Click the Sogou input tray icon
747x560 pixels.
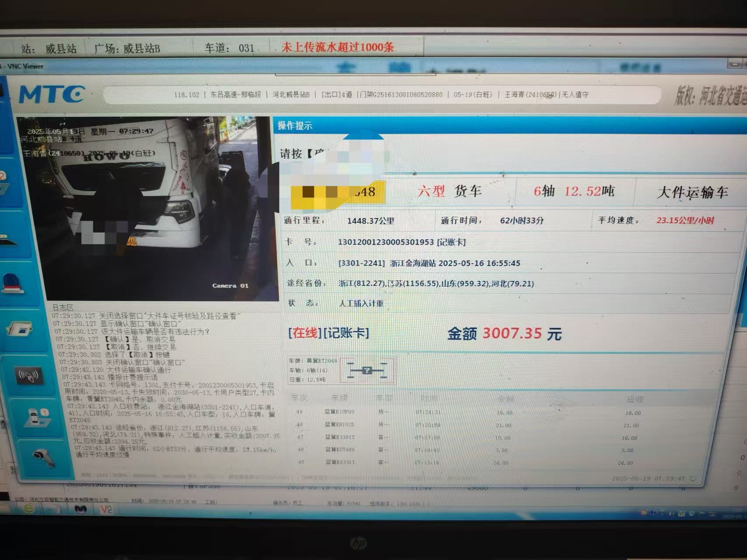coord(643,512)
